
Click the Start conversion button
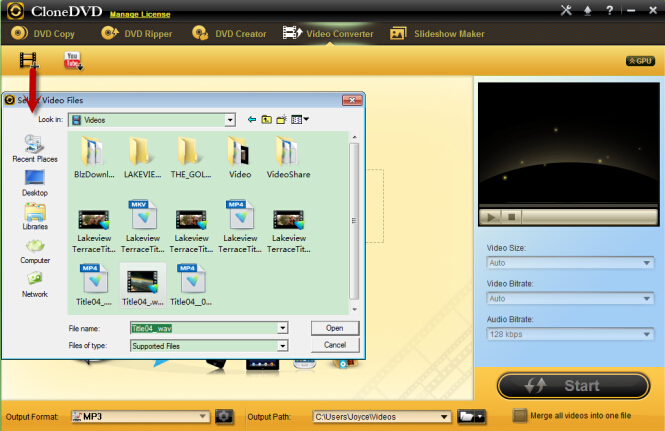[573, 386]
